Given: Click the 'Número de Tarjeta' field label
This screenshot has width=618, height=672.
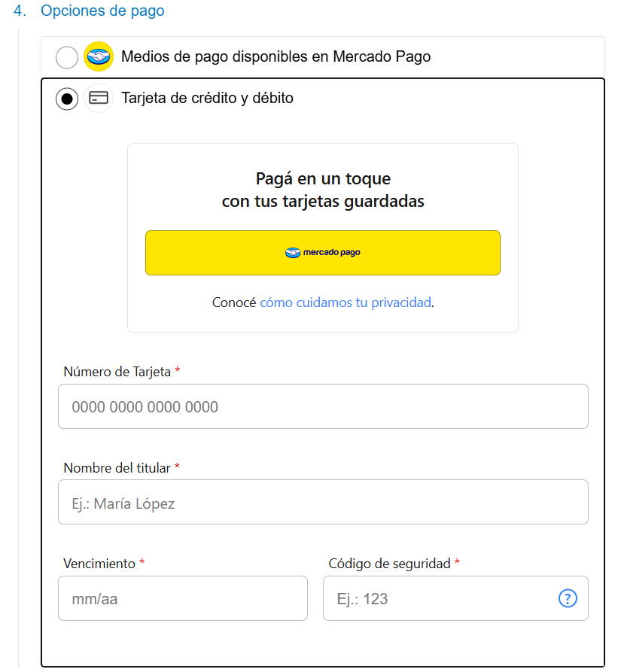Looking at the screenshot, I should coord(117,372).
